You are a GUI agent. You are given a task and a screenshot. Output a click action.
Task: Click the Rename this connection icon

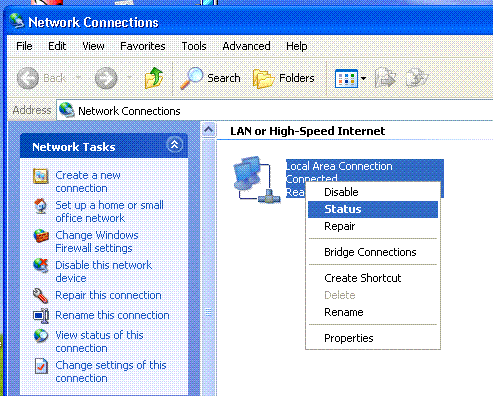click(41, 316)
